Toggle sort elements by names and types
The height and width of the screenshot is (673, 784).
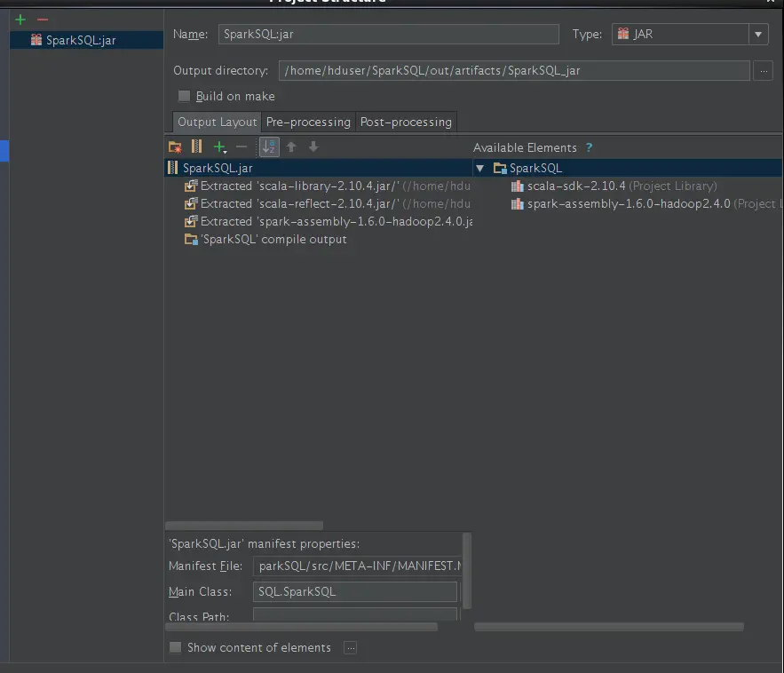click(x=269, y=147)
